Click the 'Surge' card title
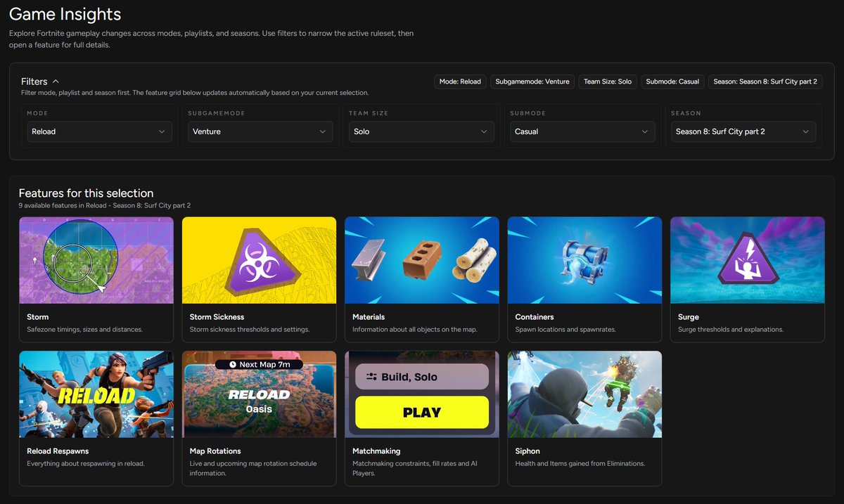 689,317
